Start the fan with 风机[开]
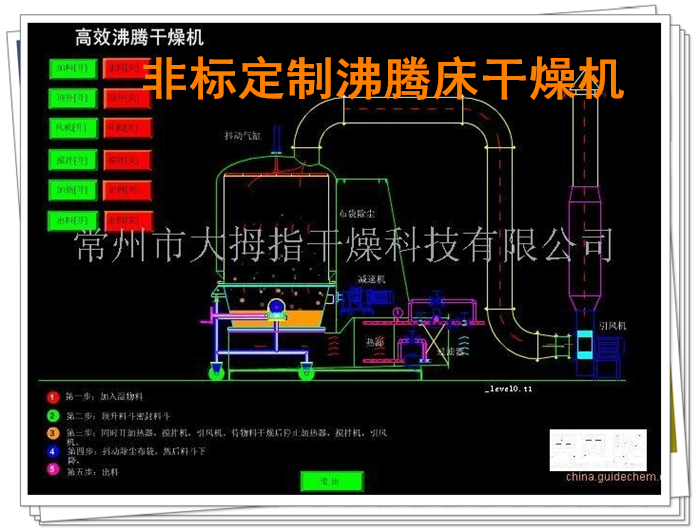 (x=73, y=128)
